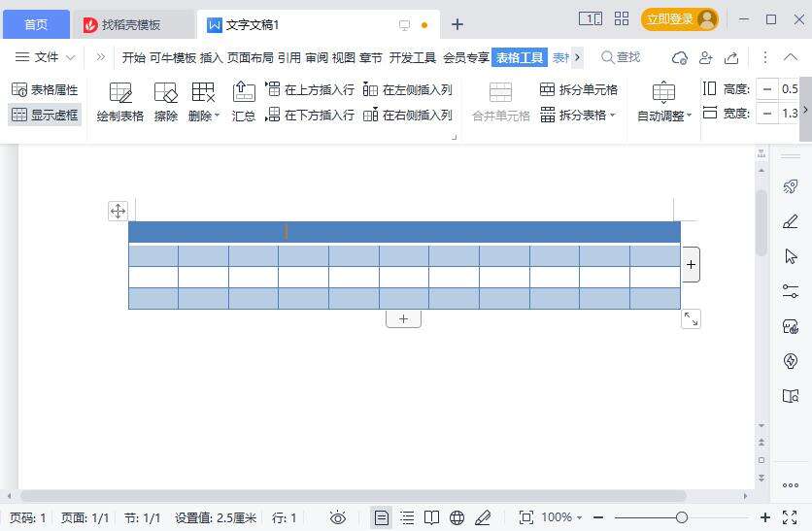The height and width of the screenshot is (531, 812).
Task: Click the cloud sync icon
Action: (x=680, y=57)
